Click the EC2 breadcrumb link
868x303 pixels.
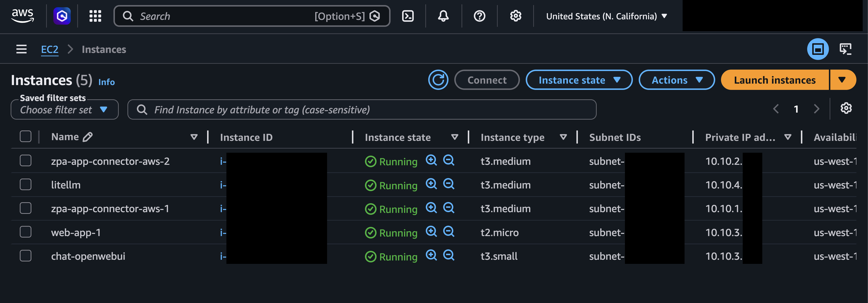[49, 50]
